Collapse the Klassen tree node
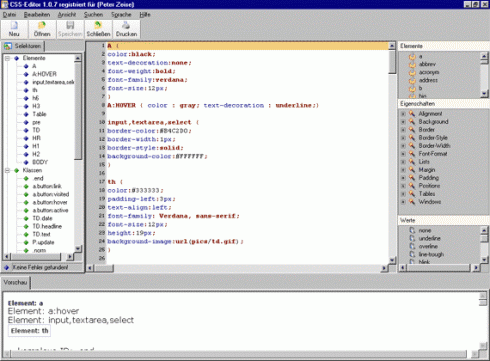Viewport: 490px width, 361px height. [7, 170]
